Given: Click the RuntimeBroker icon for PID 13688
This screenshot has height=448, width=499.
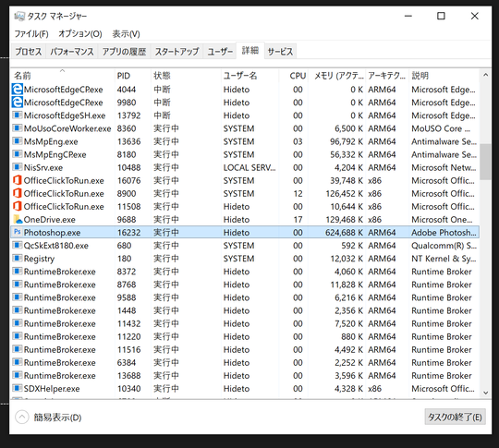Looking at the screenshot, I should click(18, 375).
